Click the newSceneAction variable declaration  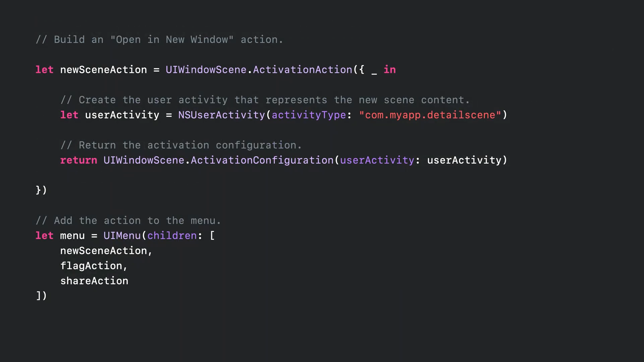coord(103,69)
